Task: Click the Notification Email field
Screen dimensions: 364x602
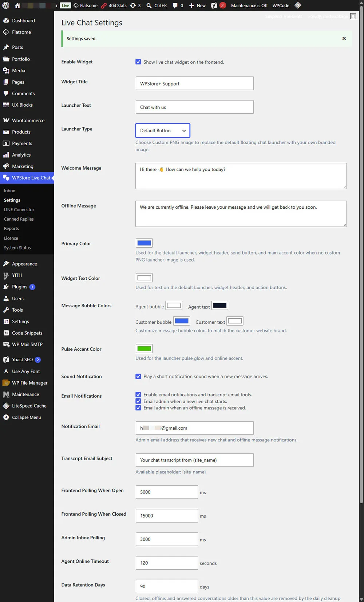Action: coord(195,428)
